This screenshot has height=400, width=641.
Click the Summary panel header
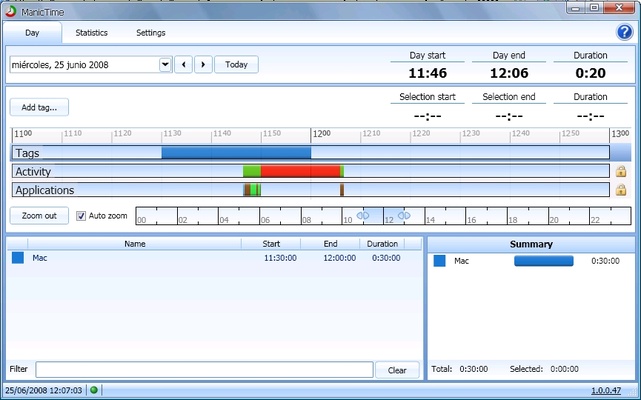(x=531, y=244)
